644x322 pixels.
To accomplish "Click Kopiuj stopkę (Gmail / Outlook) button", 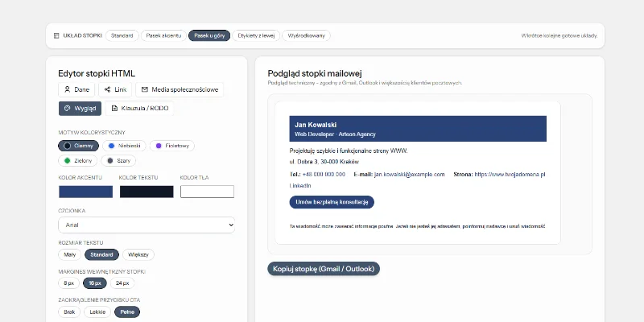I will (323, 269).
